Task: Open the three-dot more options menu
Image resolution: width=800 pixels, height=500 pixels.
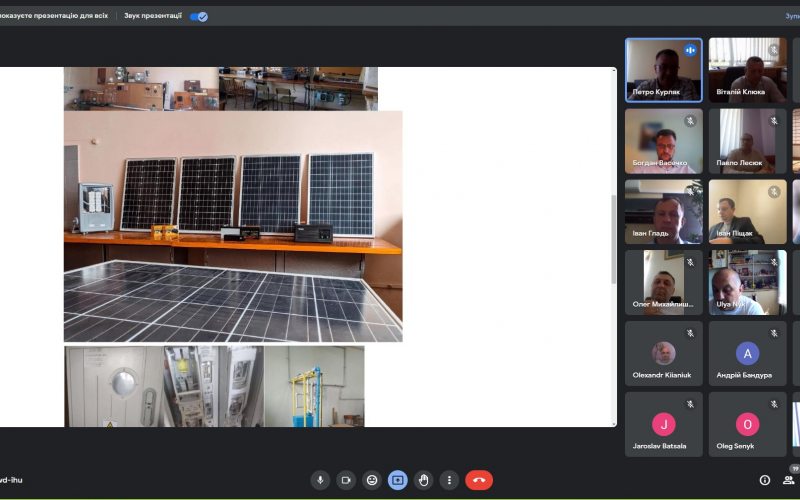Action: 450,480
